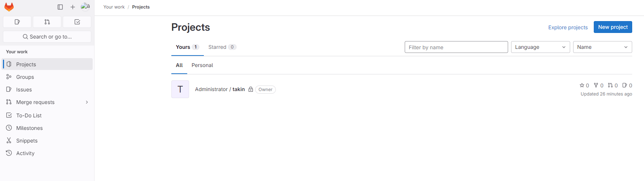Open merge requests shortcut icon
The image size is (644, 181).
pyautogui.click(x=47, y=22)
